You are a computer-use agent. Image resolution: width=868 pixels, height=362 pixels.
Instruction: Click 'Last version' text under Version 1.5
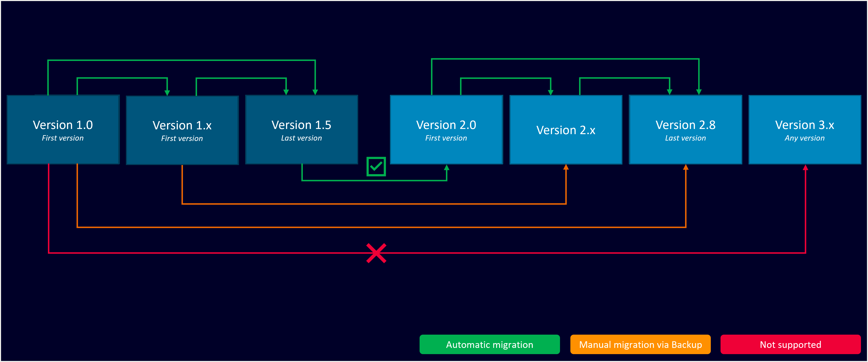click(302, 138)
